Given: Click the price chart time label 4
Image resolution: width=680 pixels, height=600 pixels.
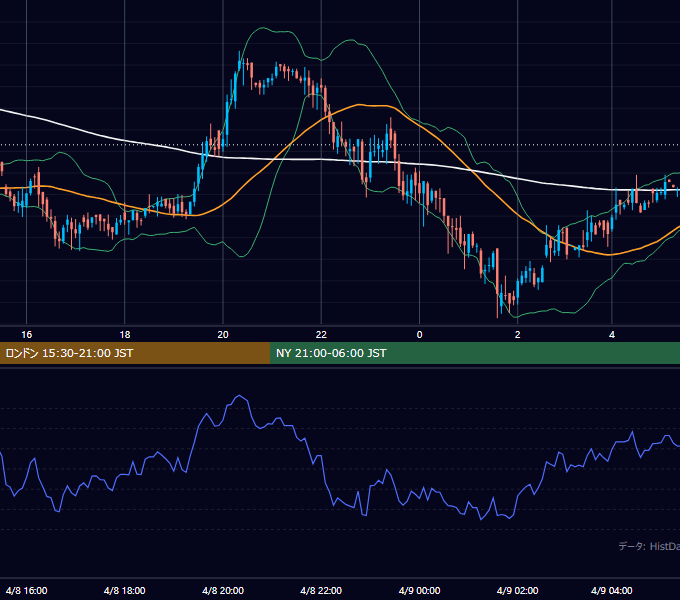Looking at the screenshot, I should pos(612,335).
